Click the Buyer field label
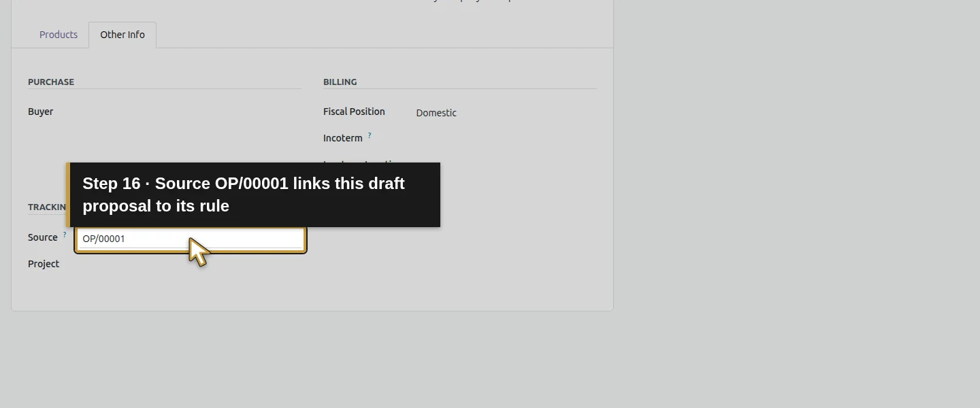 [40, 112]
